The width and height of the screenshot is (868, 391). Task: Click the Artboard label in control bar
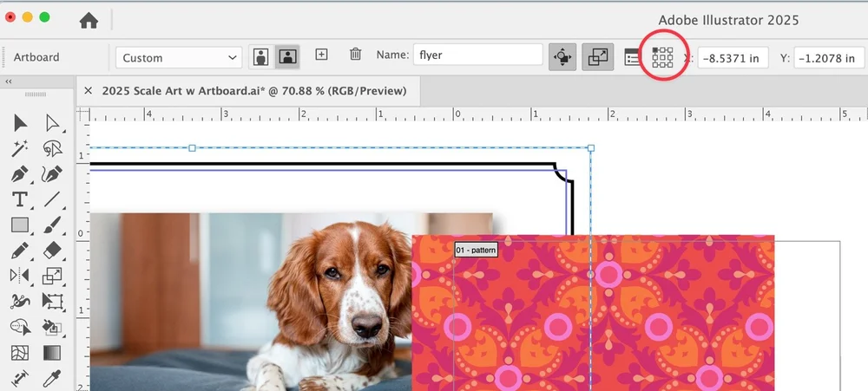(36, 57)
